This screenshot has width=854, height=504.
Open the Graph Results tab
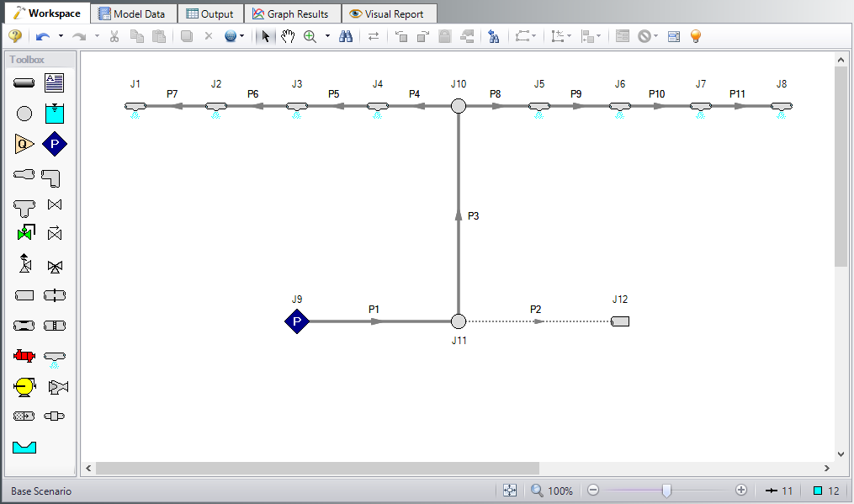[x=291, y=13]
